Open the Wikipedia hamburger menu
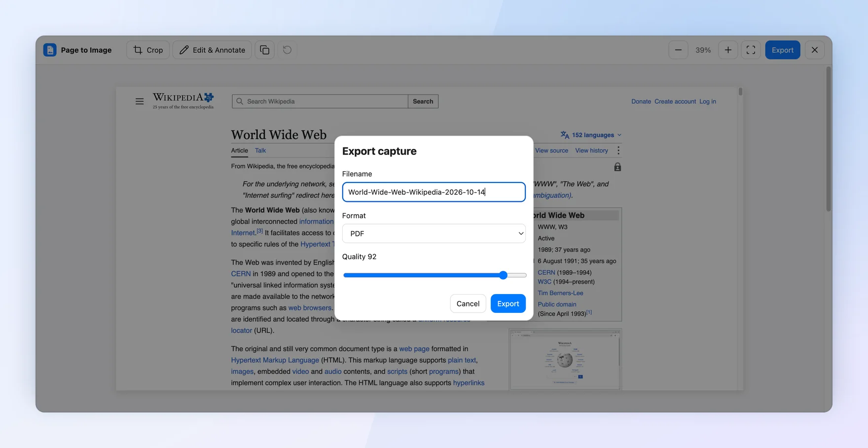 [x=140, y=102]
